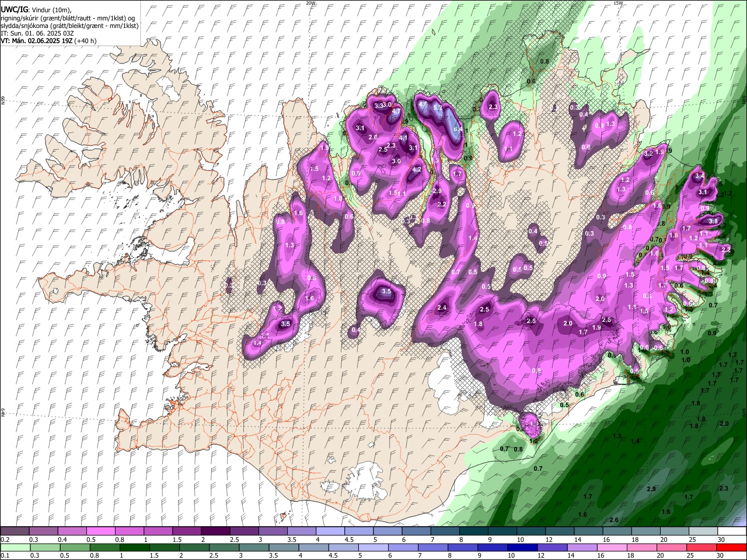747x560 pixels.
Task: Select the 5.2 precipitation label
Action: [438, 108]
